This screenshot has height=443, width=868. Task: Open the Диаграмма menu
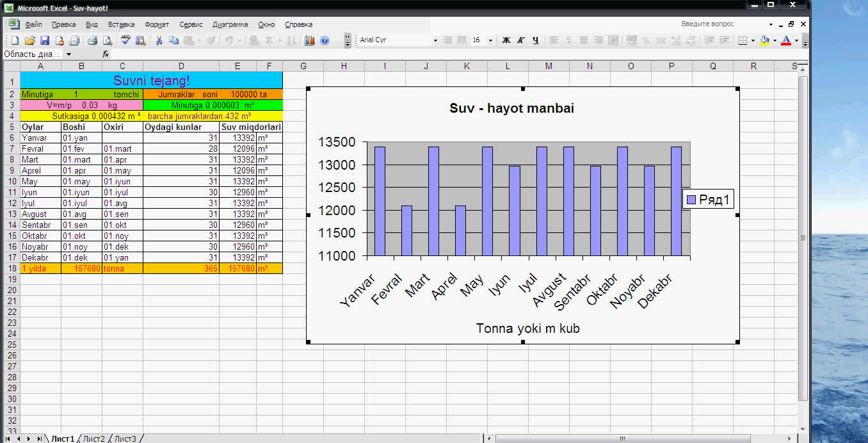point(230,24)
